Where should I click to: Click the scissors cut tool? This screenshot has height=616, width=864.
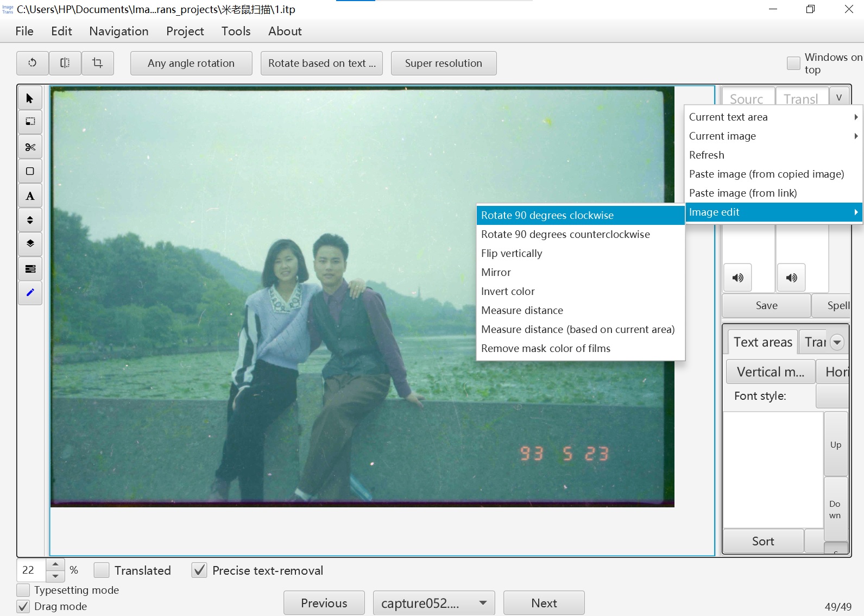click(x=30, y=147)
